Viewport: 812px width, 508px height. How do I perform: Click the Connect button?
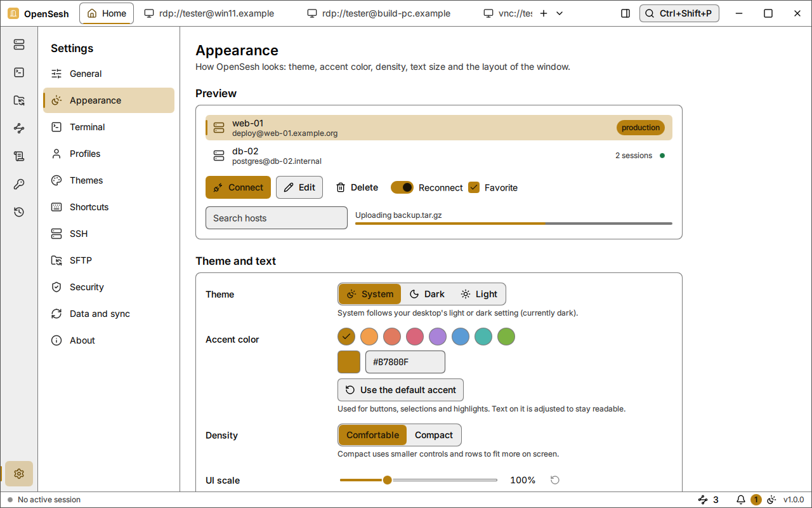coord(238,187)
